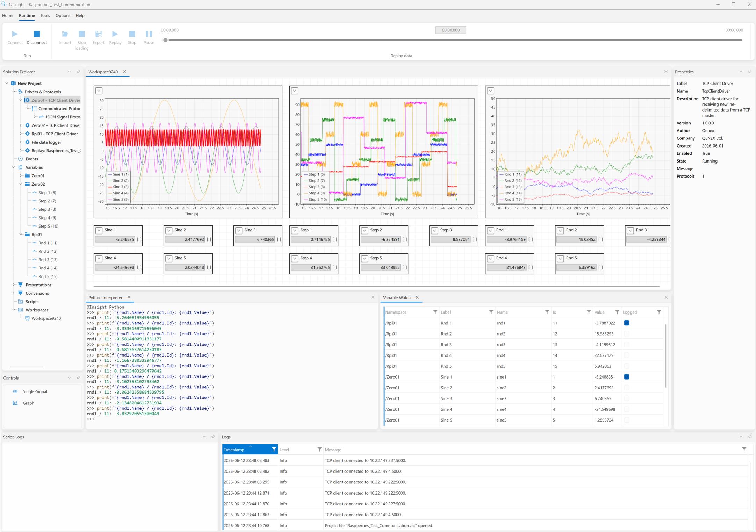Select the Events clock icon item
This screenshot has width=756, height=532.
(x=21, y=159)
